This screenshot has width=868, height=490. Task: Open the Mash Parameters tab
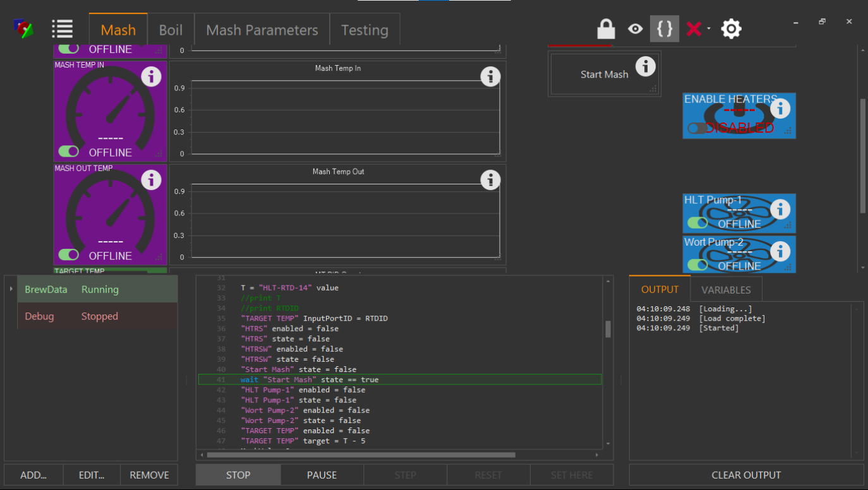(262, 30)
